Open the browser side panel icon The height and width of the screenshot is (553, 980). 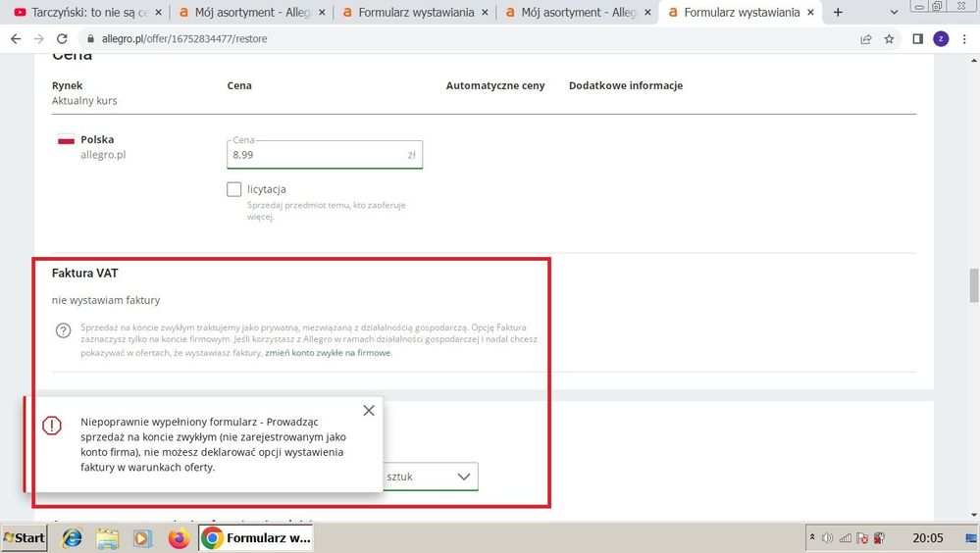pos(917,39)
